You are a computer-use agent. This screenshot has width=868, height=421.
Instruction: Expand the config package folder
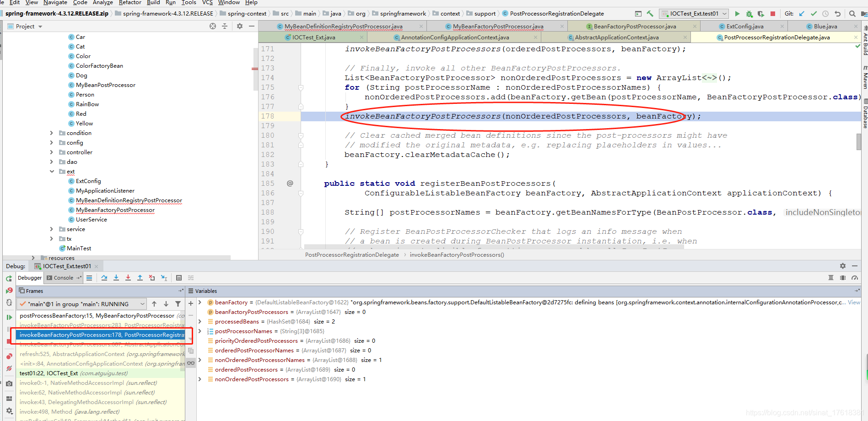52,143
